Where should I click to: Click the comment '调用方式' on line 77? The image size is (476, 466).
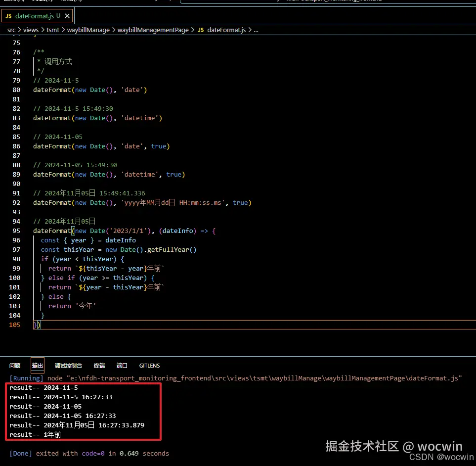(58, 62)
